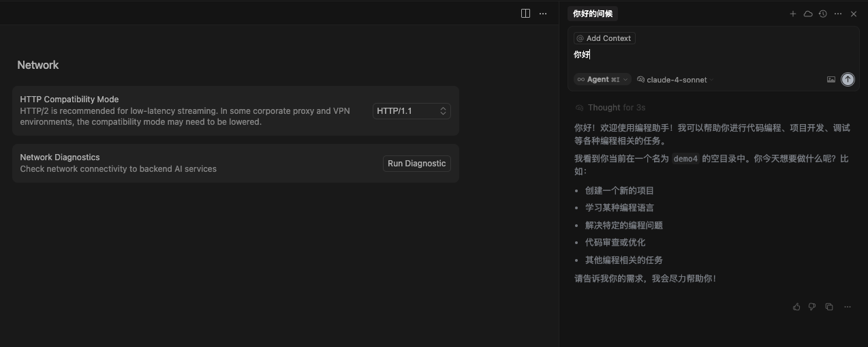
Task: Expand the Agent mode selector
Action: (602, 80)
